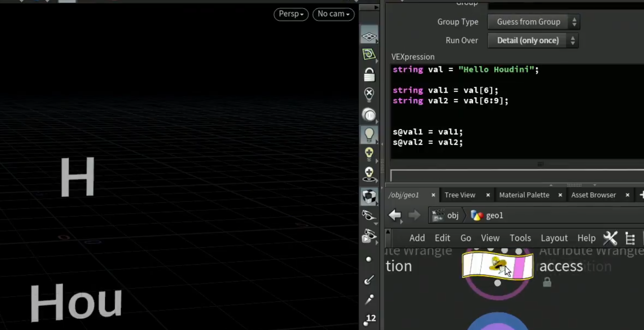Screen dimensions: 644x330
Task: Switch to the /obj/geo1 tab
Action: coord(404,195)
